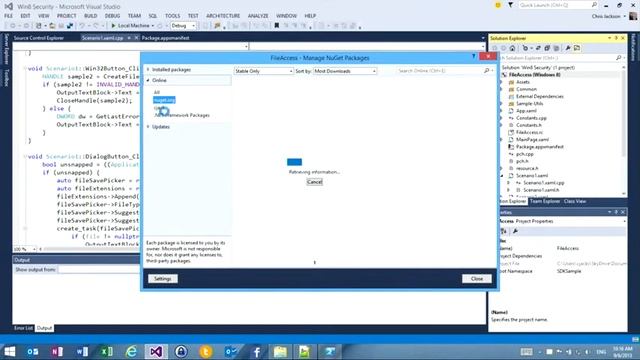The image size is (640, 360).
Task: Click Cancel in the retrieving information dialog
Action: coord(314,182)
